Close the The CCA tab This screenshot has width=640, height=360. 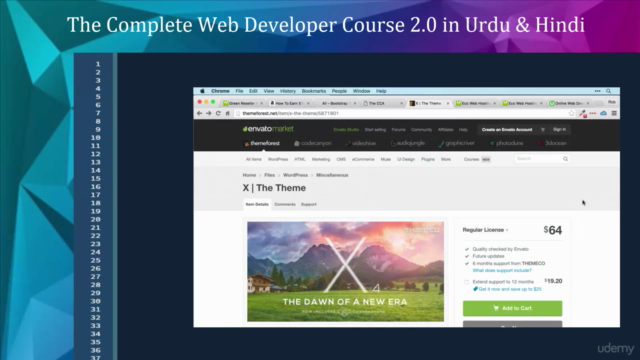click(x=401, y=103)
